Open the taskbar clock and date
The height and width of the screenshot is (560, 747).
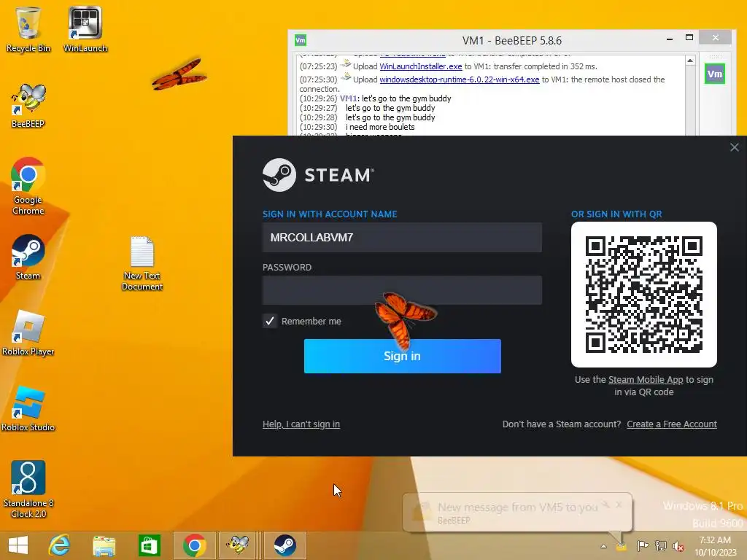(x=715, y=545)
